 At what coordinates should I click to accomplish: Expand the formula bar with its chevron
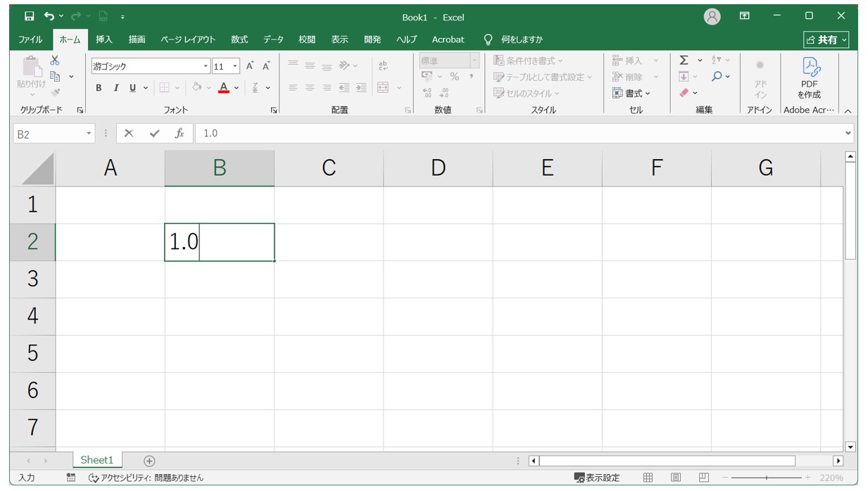coord(848,133)
